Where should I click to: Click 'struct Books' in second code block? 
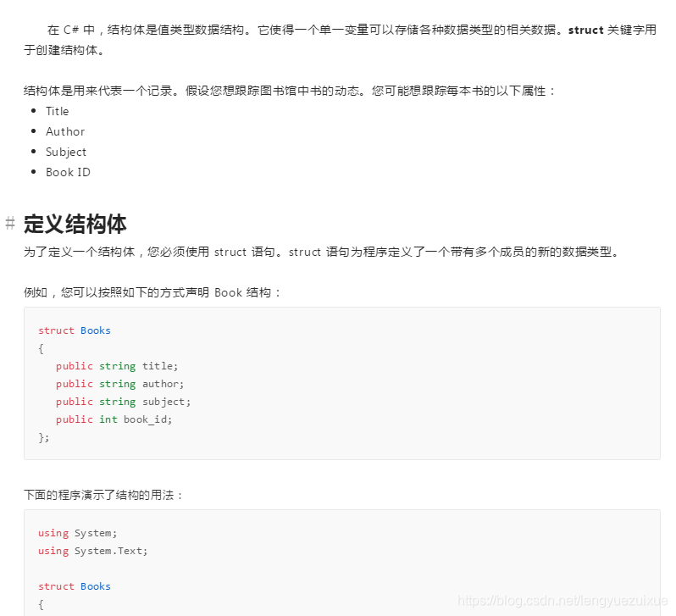[x=75, y=586]
